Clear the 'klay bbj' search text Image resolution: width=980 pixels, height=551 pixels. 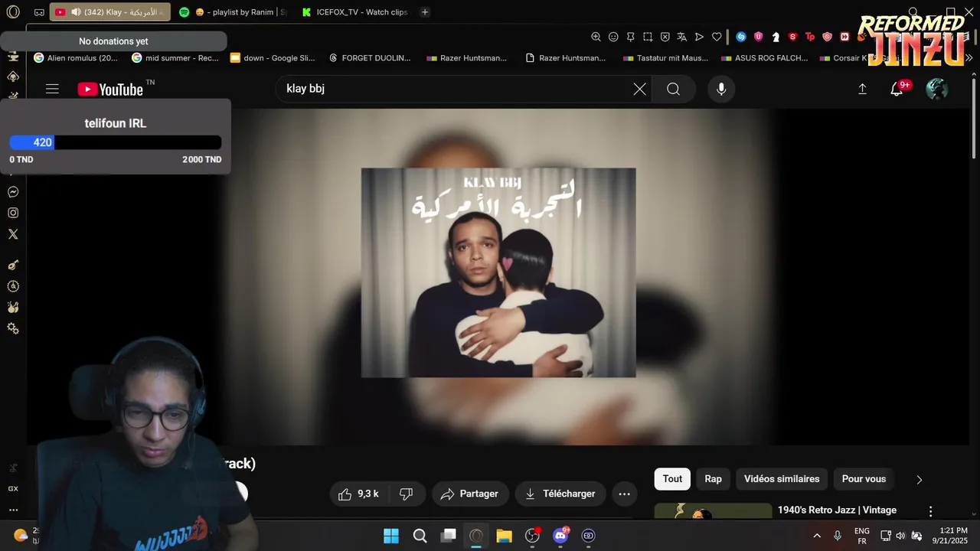(x=639, y=89)
